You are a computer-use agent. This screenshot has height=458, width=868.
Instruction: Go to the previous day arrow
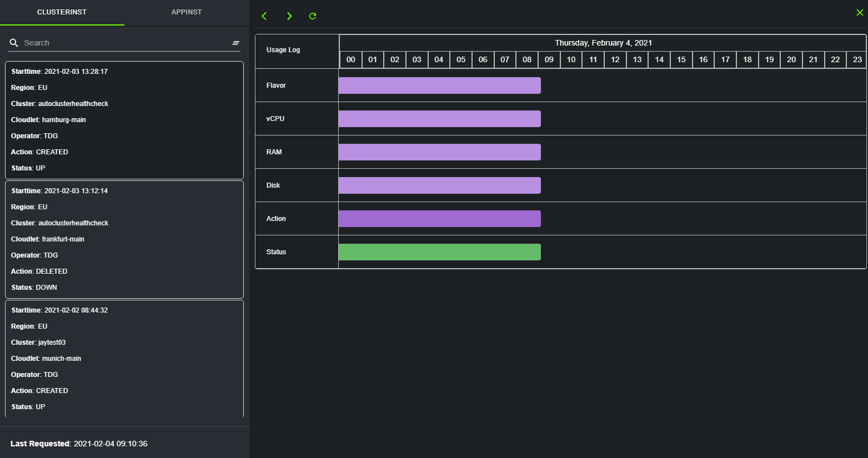pos(264,16)
